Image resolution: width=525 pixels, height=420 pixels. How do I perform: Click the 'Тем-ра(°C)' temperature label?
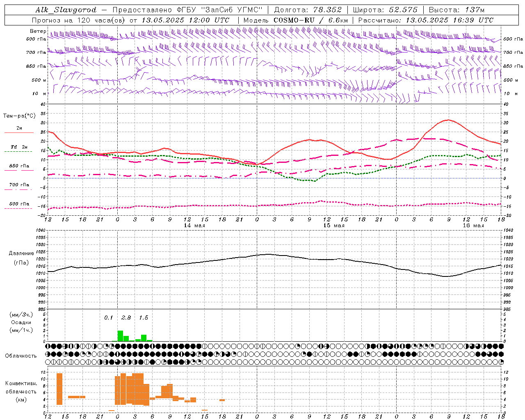[19, 116]
